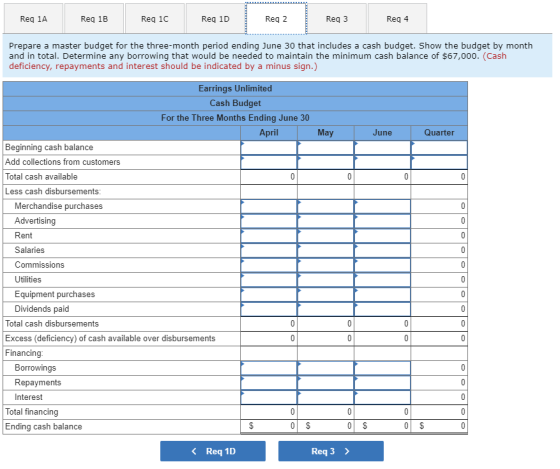Image resolution: width=560 pixels, height=469 pixels.
Task: Click May collections from customers field
Action: tap(326, 162)
